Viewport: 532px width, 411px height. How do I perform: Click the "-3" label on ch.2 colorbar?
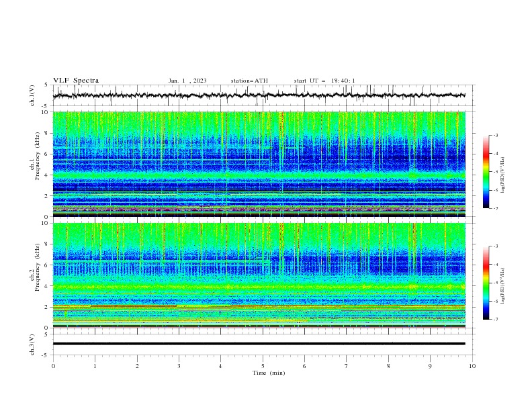(x=495, y=246)
